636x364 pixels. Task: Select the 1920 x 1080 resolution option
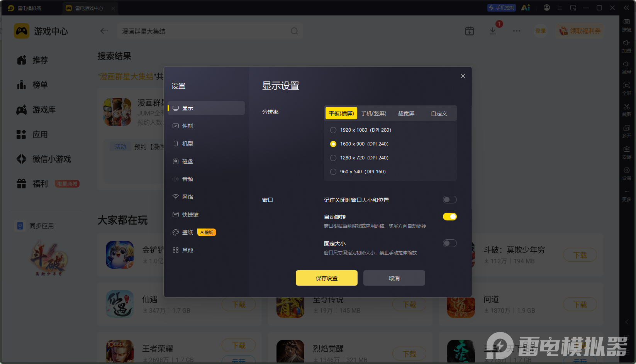333,130
